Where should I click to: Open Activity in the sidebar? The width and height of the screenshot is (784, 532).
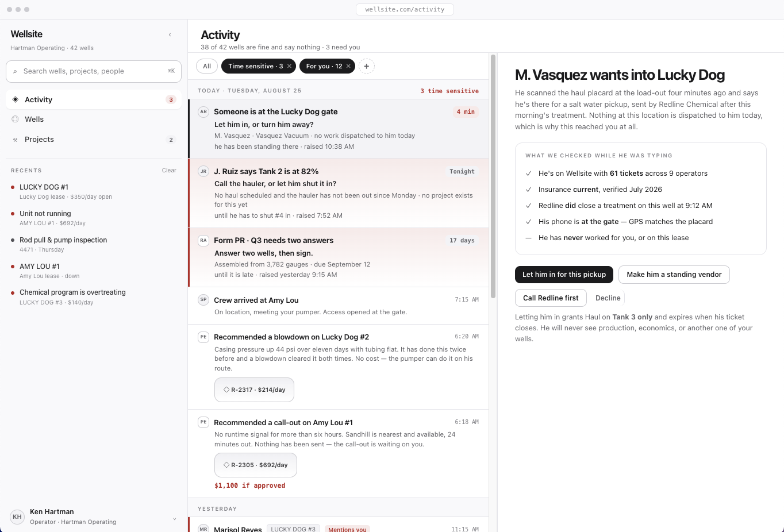click(x=94, y=99)
